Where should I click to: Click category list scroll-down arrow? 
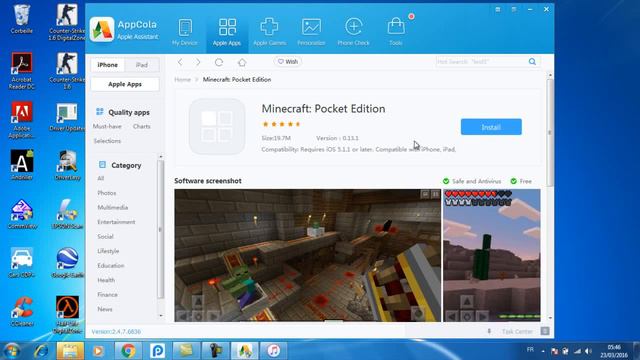(x=161, y=316)
